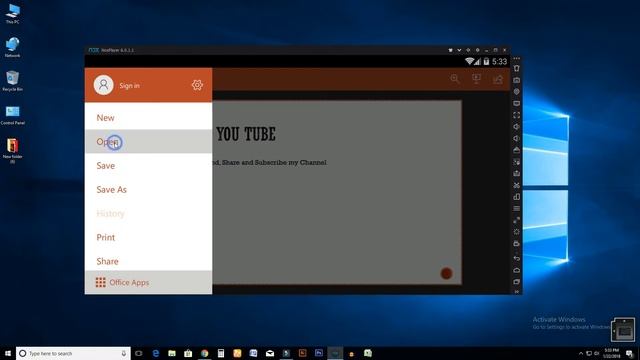Click the Nox sidebar keyboard control icon
Screen dimensions: 640x360
pos(517,80)
